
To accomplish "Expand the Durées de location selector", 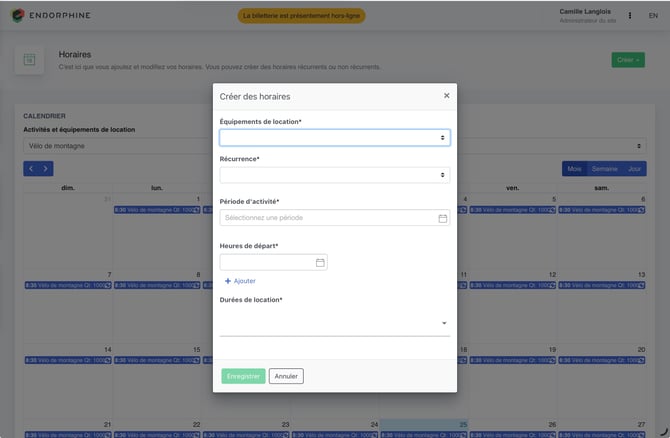I will click(x=335, y=323).
